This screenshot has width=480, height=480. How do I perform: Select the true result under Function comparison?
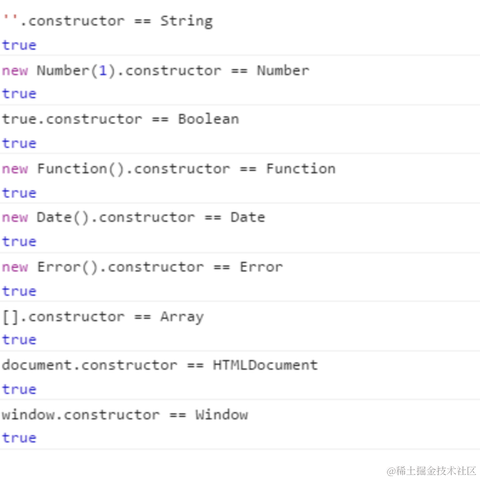[19, 193]
